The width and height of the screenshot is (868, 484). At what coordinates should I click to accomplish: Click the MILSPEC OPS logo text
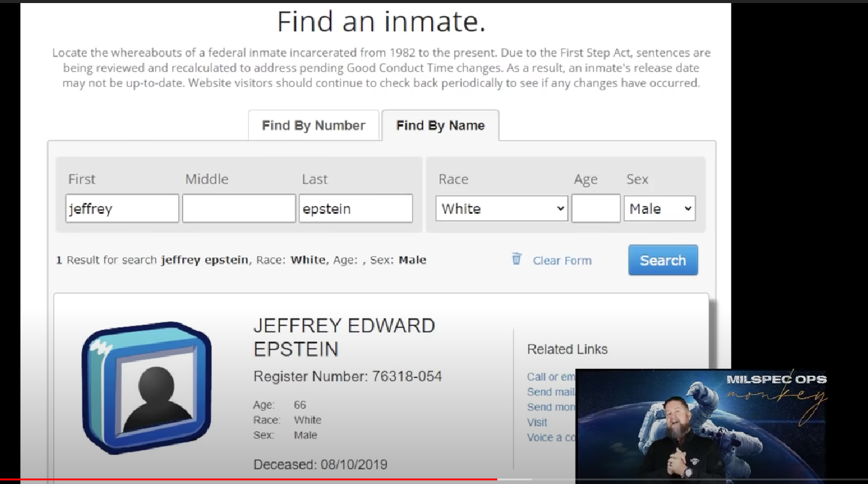tap(776, 379)
